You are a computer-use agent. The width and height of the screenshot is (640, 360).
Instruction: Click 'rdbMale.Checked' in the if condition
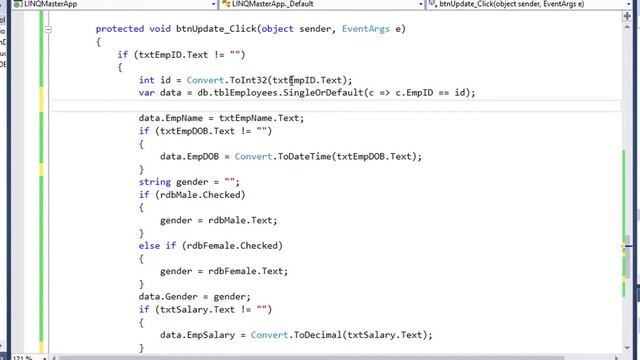200,195
